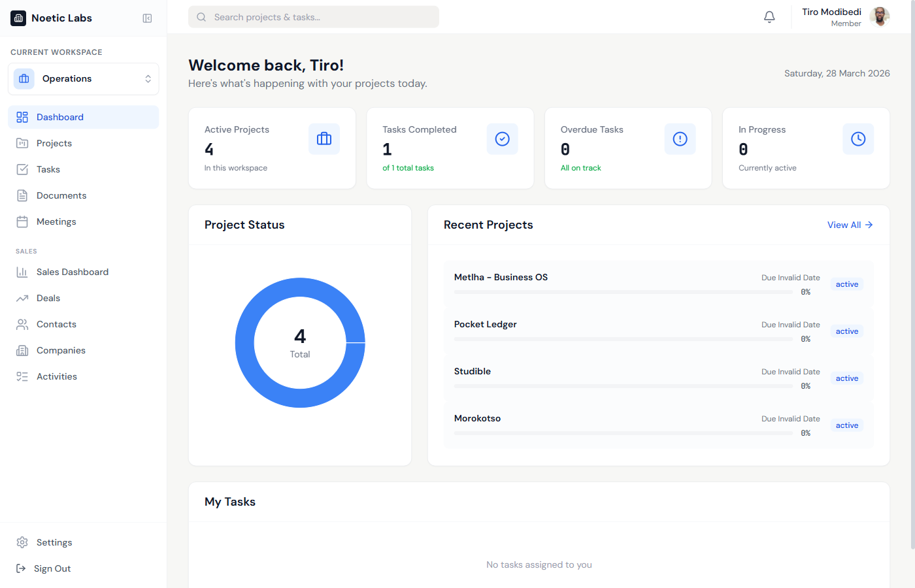Select the Meetings calendar icon
The width and height of the screenshot is (915, 588).
click(23, 221)
